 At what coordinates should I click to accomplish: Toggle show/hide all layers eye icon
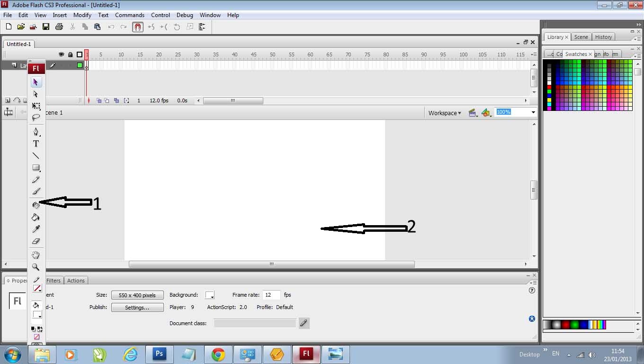61,55
